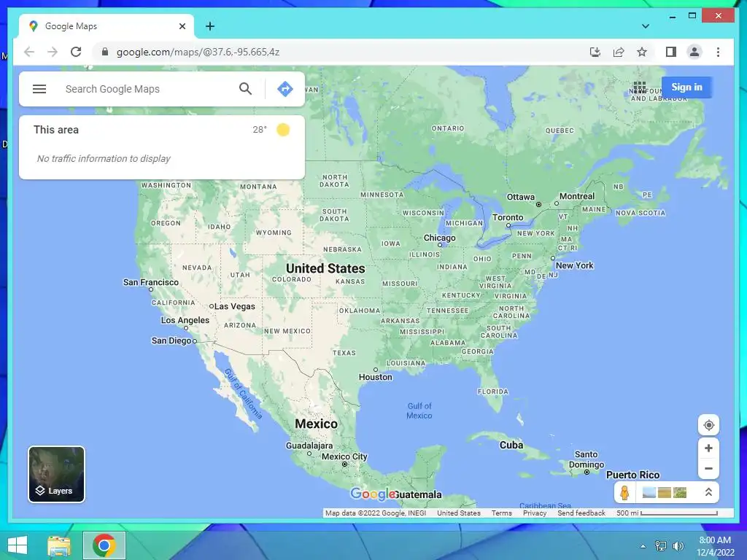This screenshot has height=560, width=747.
Task: Open the volume speaker tray icon
Action: tap(678, 545)
